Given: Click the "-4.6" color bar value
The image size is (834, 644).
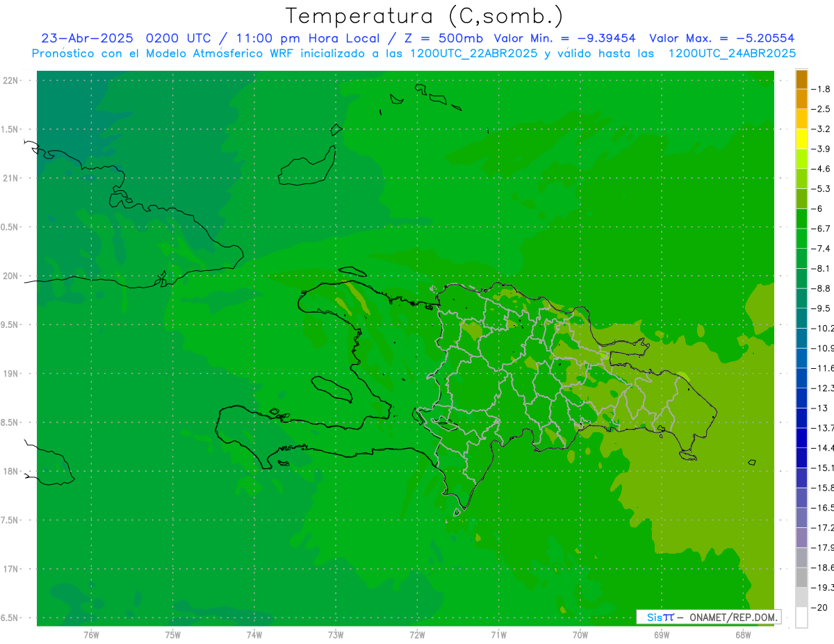Looking at the screenshot, I should [x=821, y=169].
